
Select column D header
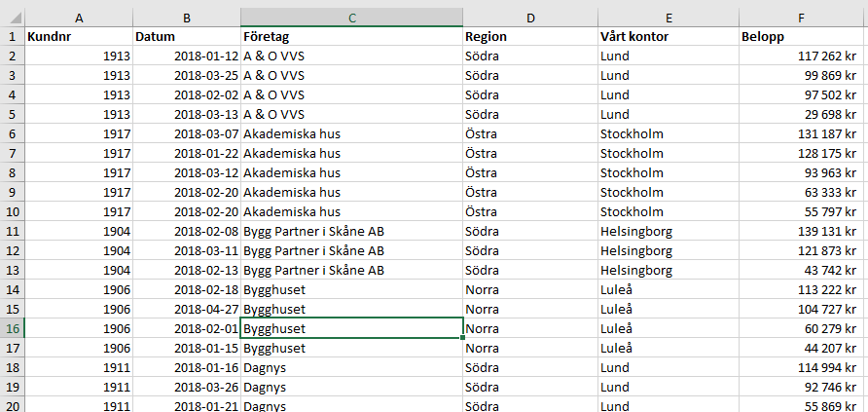click(530, 18)
